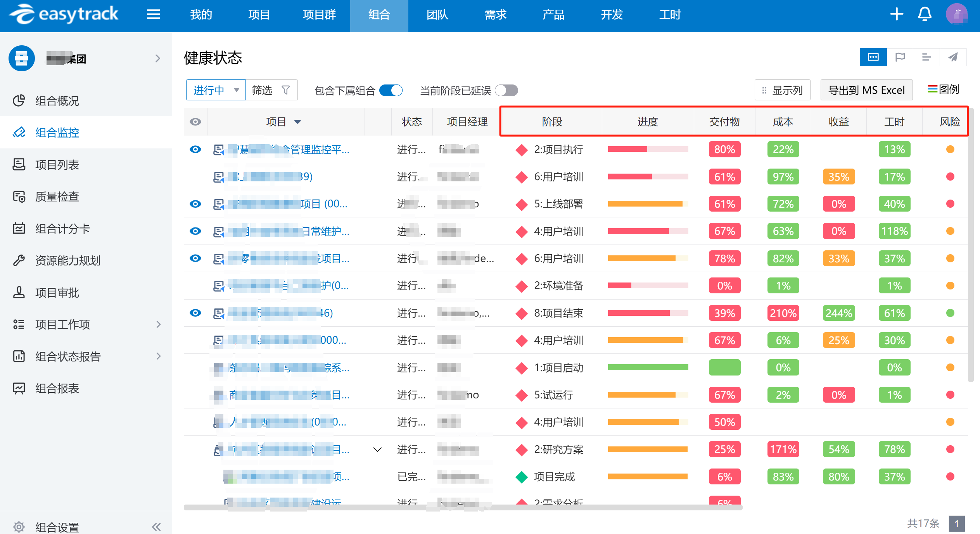Open the 需求 menu in the top bar
This screenshot has height=534, width=980.
tap(495, 15)
